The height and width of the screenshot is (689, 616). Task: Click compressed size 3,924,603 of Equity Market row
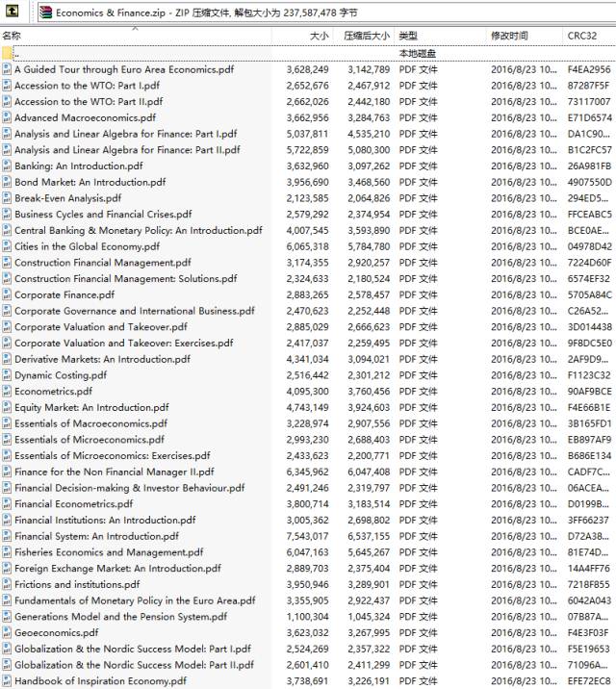(369, 407)
